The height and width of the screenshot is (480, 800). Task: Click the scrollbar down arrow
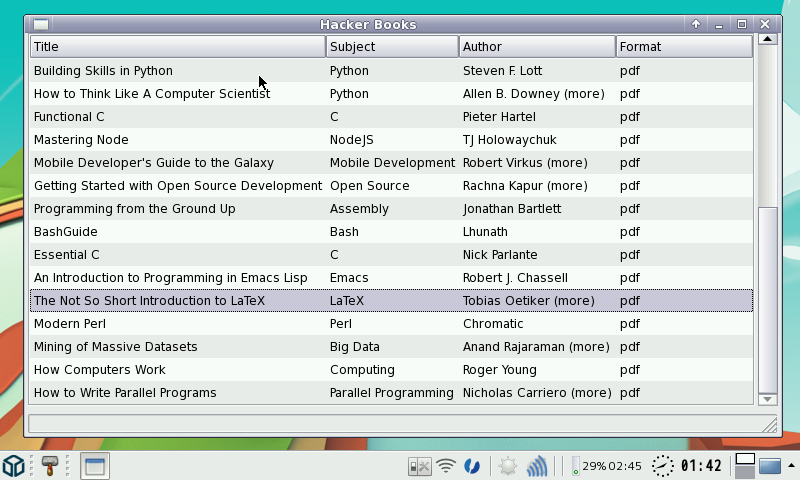767,399
